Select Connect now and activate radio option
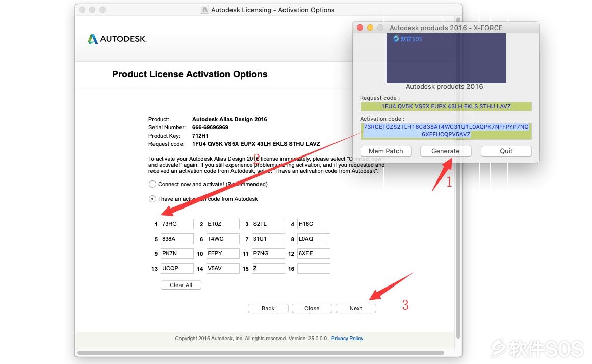The height and width of the screenshot is (364, 592). 152,184
